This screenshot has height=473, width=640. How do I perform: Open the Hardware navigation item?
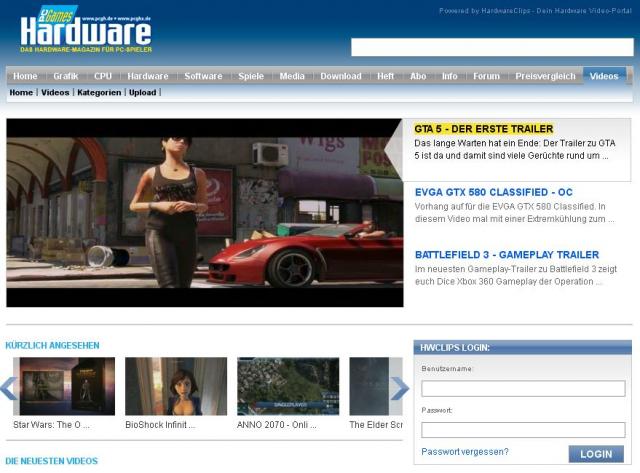pos(148,76)
